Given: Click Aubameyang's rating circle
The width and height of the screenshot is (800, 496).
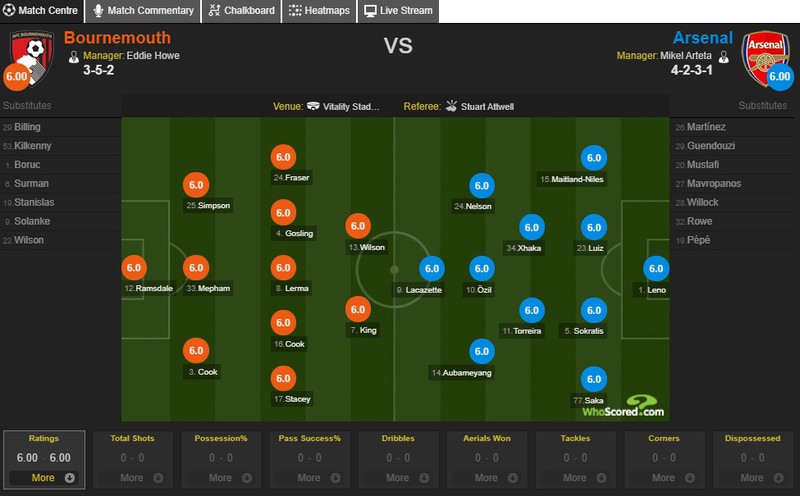Looking at the screenshot, I should tap(482, 352).
